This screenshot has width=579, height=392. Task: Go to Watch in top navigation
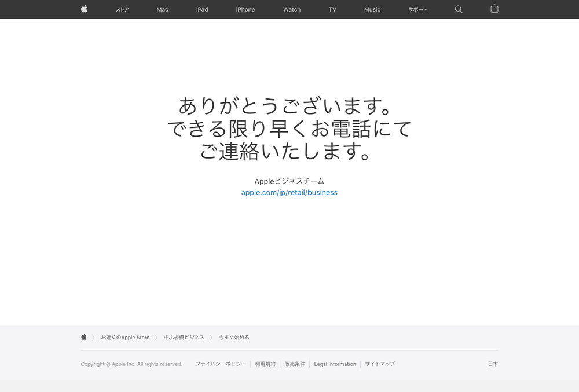pyautogui.click(x=292, y=10)
